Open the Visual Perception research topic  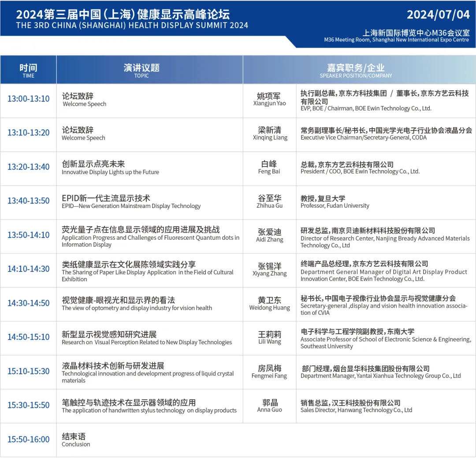pos(146,338)
